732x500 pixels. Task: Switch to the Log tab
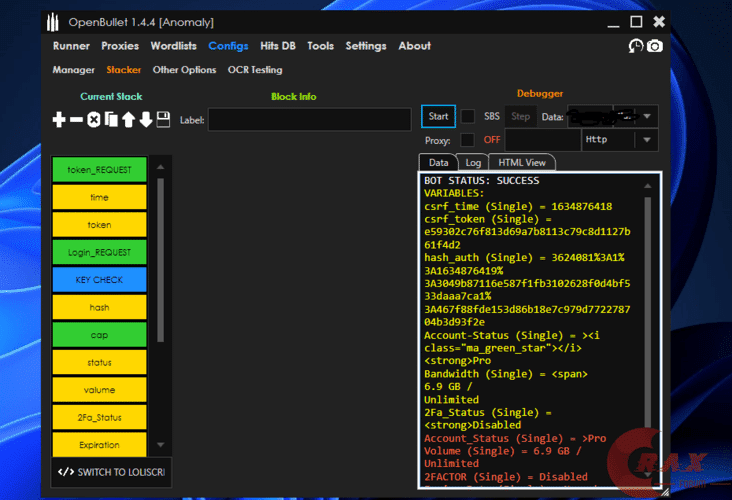tap(473, 162)
